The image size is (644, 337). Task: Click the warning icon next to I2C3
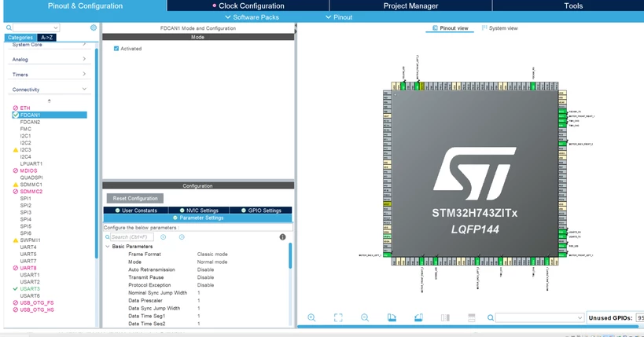tap(16, 150)
